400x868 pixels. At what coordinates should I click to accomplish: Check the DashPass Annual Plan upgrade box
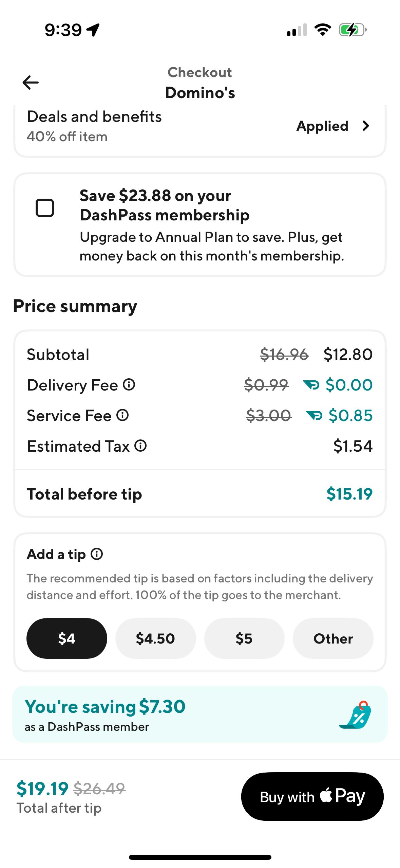(x=45, y=207)
